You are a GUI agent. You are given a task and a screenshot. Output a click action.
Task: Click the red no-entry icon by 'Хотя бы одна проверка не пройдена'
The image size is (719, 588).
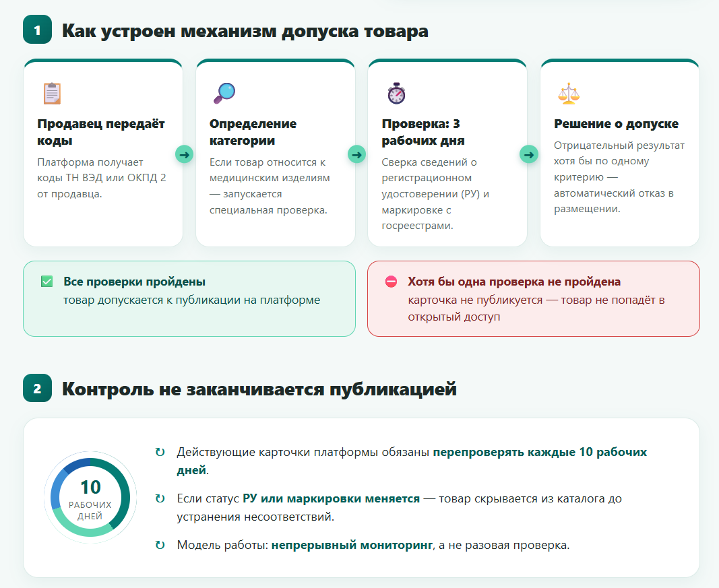[391, 282]
